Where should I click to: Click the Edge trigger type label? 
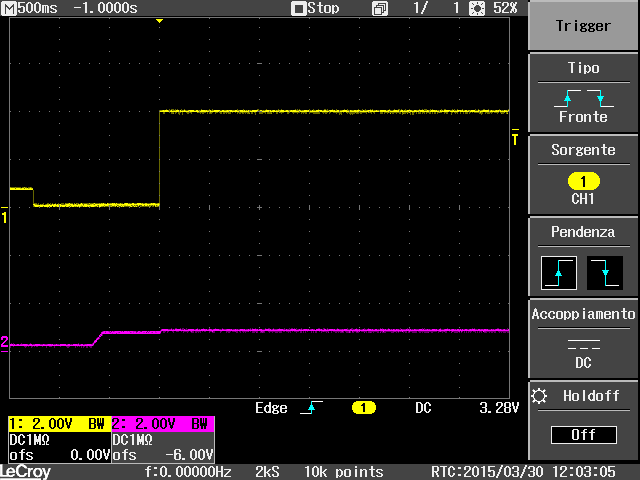click(x=271, y=408)
